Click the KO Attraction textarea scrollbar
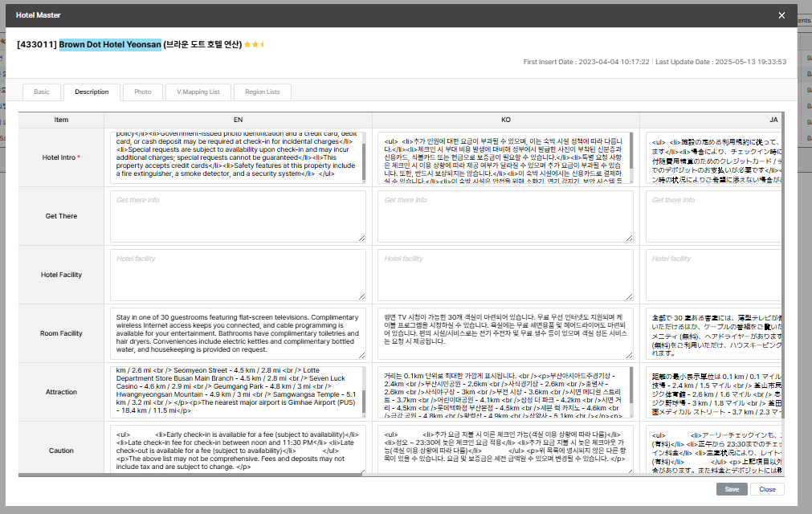The image size is (812, 514). pyautogui.click(x=631, y=392)
